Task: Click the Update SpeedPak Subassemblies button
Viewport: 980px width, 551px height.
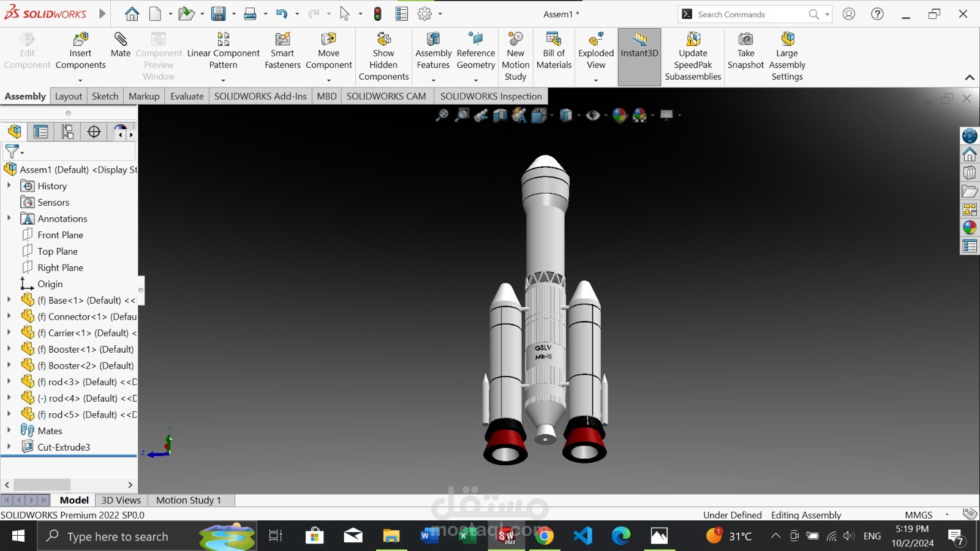Action: [x=693, y=54]
